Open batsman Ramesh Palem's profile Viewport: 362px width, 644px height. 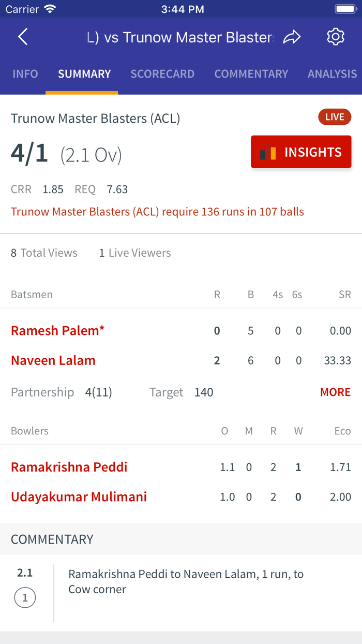coord(57,330)
